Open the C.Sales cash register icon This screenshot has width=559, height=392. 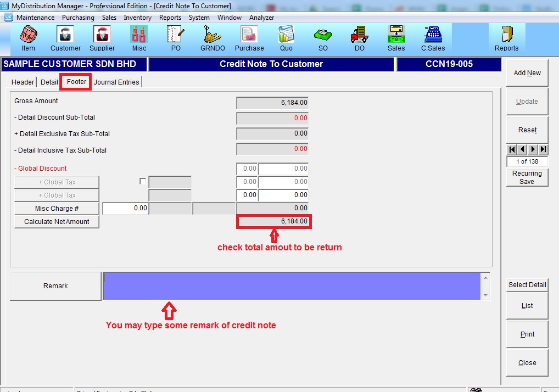click(x=433, y=38)
